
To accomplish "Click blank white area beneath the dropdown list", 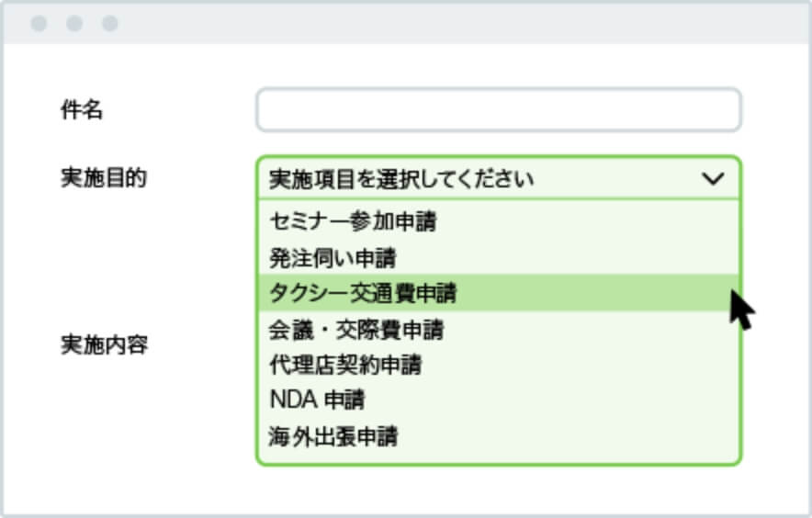I will (499, 490).
